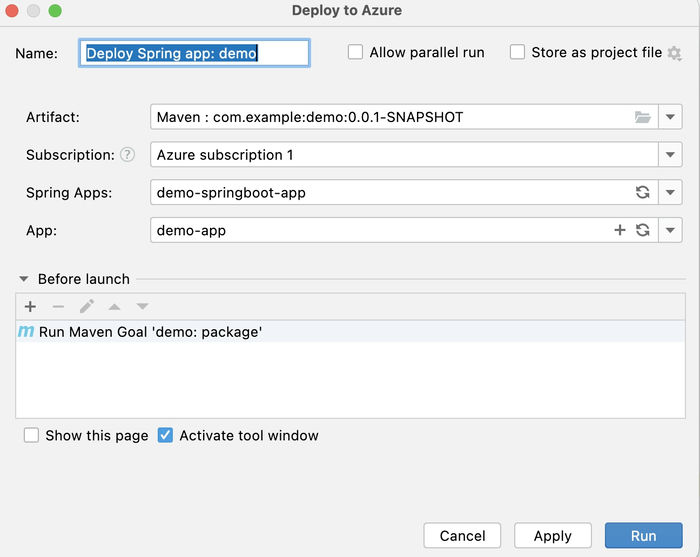Viewport: 700px width, 557px height.
Task: Select the Maven artifact combo box text
Action: pyautogui.click(x=310, y=117)
